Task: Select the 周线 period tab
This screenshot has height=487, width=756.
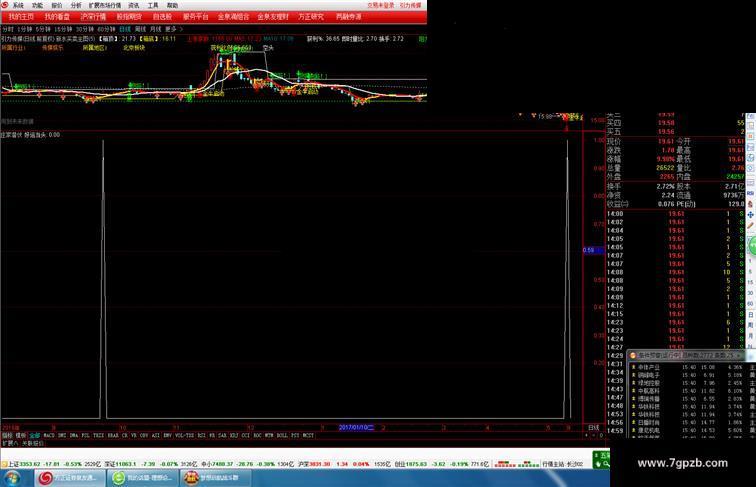Action: click(x=140, y=29)
